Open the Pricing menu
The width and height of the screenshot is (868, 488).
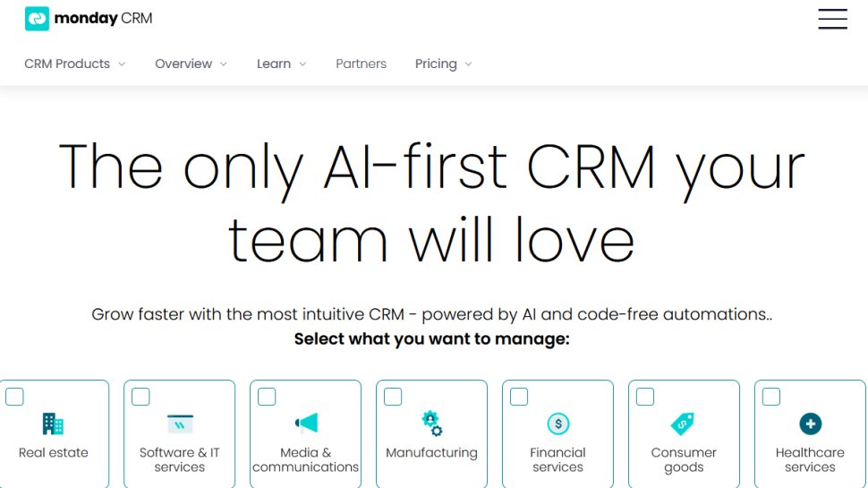[436, 64]
